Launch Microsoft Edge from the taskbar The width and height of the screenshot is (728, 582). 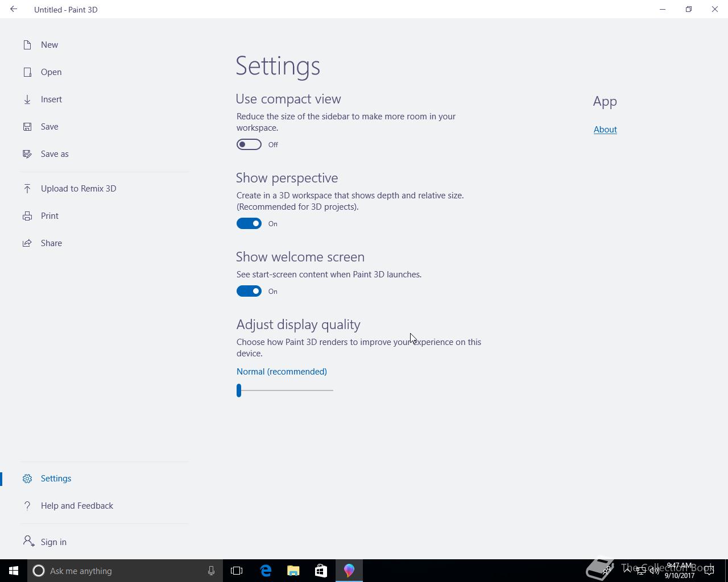pos(266,571)
